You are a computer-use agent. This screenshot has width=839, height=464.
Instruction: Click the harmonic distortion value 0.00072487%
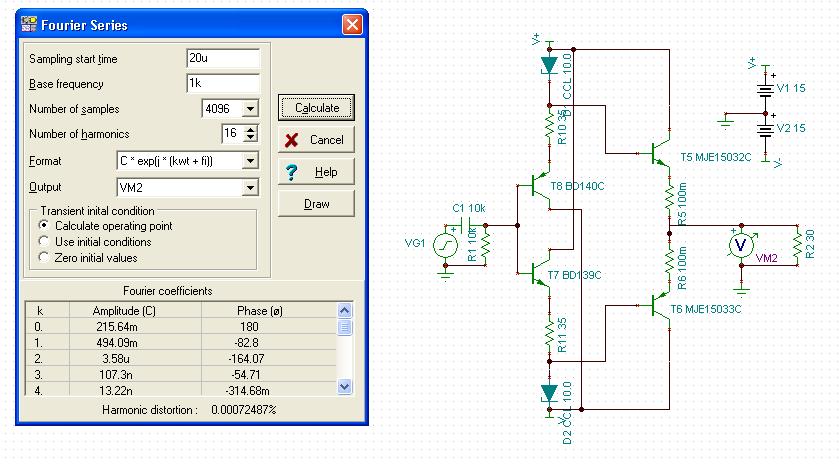(x=243, y=410)
